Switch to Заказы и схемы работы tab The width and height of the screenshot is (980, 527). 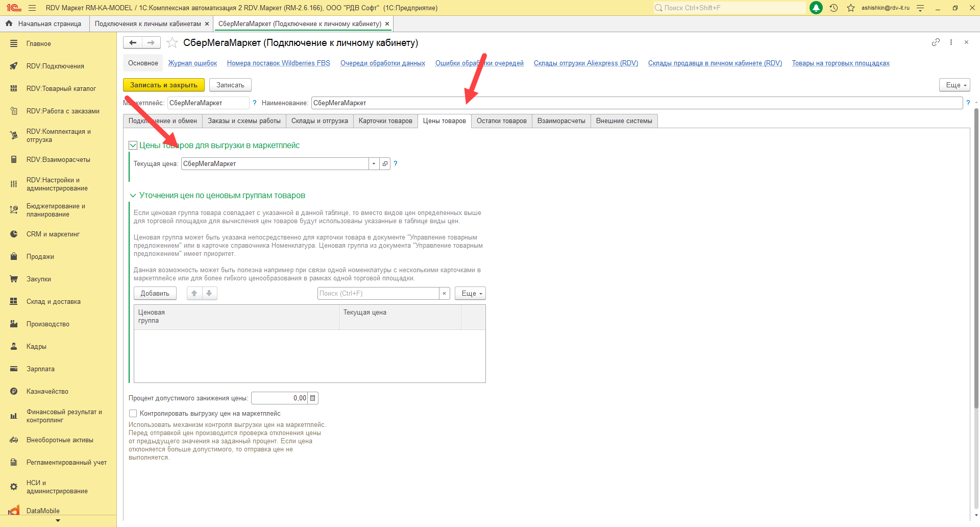click(244, 121)
